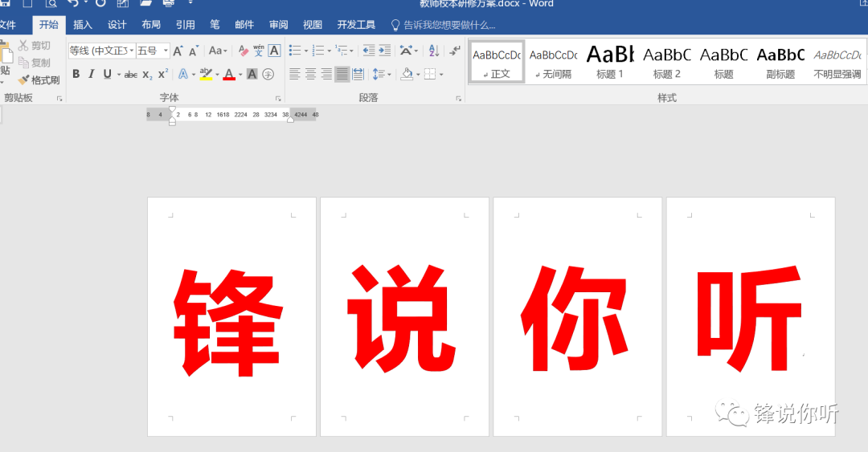
Task: Toggle Underline formatting
Action: point(108,74)
